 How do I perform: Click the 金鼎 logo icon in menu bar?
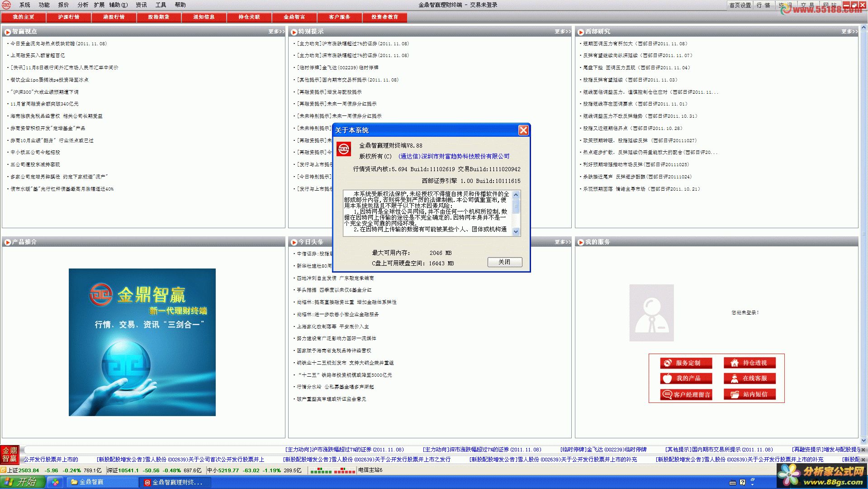(6, 5)
